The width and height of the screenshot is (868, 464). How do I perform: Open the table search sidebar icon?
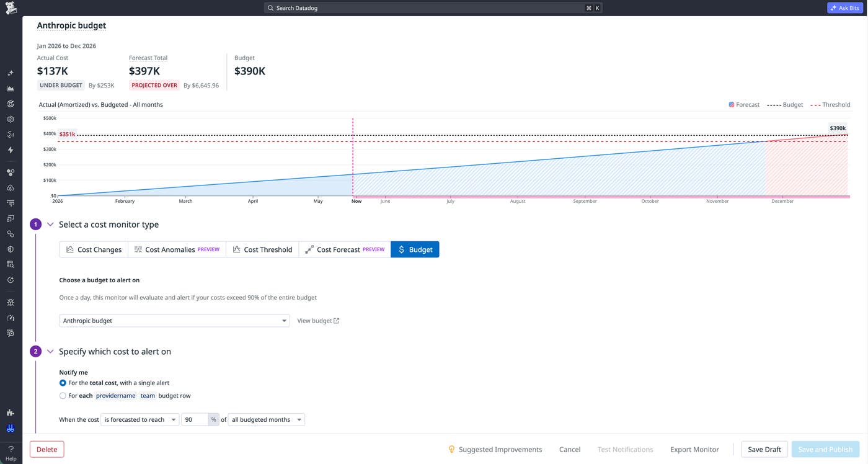11,264
